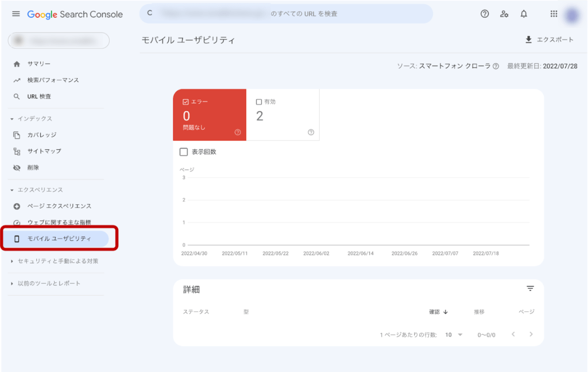
Task: Click the home icon beside サマリー
Action: click(x=17, y=64)
